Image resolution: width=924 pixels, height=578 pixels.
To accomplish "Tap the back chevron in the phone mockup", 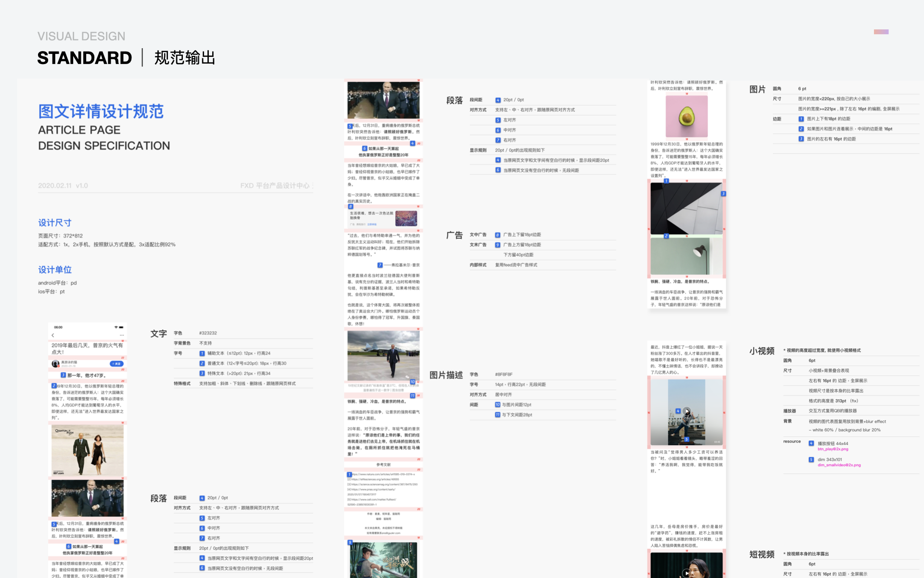I will (x=53, y=335).
